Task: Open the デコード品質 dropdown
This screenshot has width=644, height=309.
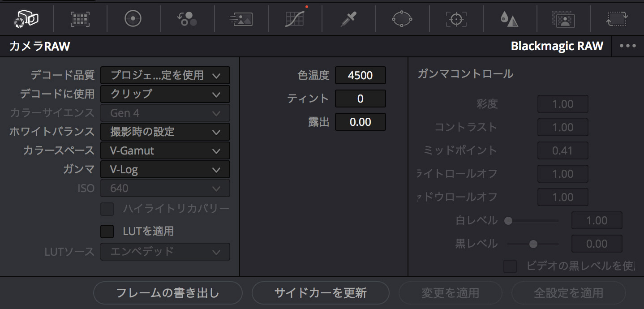Action: (x=165, y=75)
